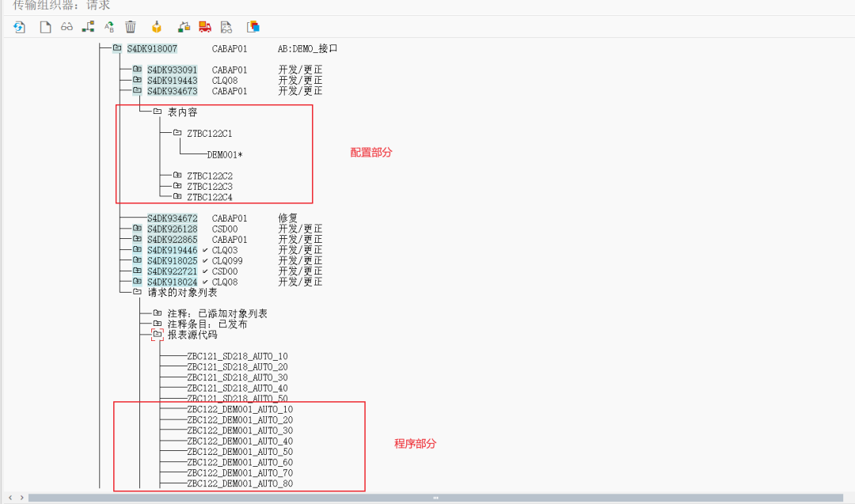Open the logs document-with-glasses icon
Screen dimensions: 855x504
(x=226, y=27)
